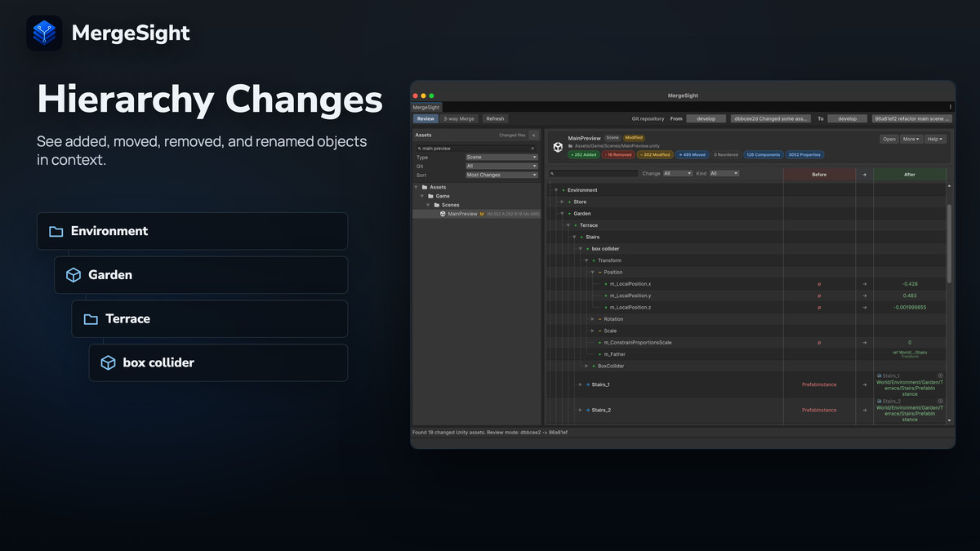Click the hierarchy search input field
The height and width of the screenshot is (551, 980).
coord(594,173)
